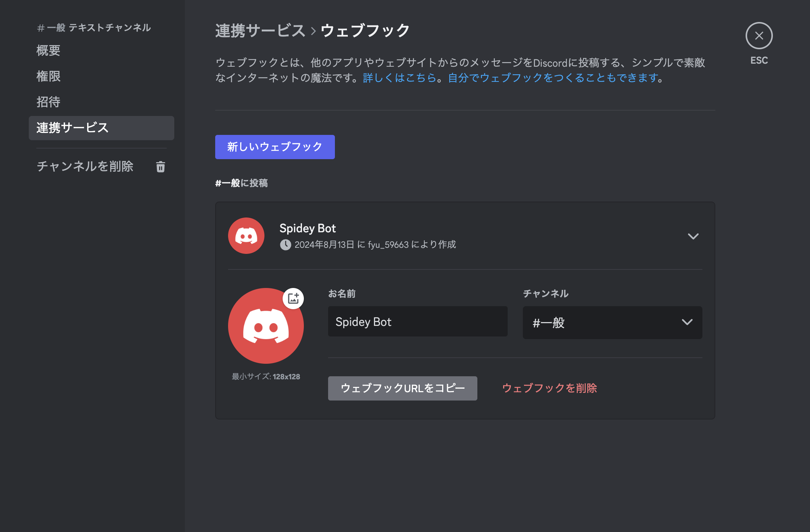Click the お名前 field containing Spidey Bot

point(417,321)
